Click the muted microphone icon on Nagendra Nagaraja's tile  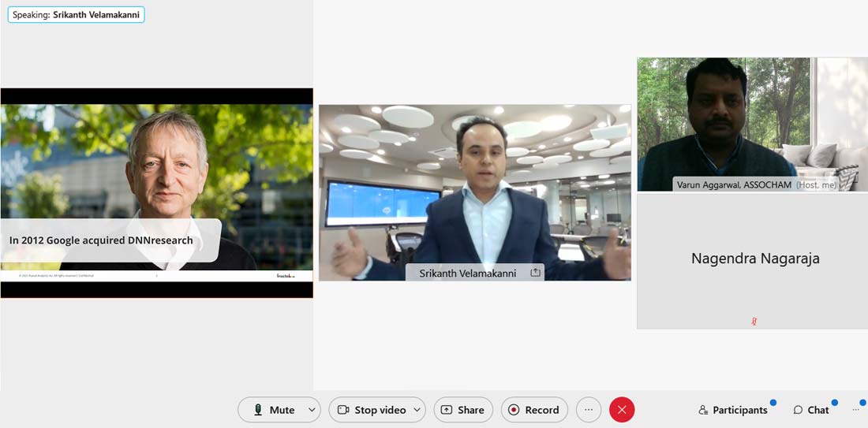pyautogui.click(x=754, y=322)
